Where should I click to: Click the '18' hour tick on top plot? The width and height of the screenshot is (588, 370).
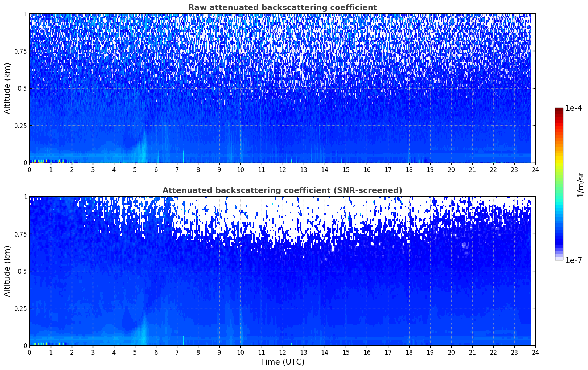click(x=409, y=169)
